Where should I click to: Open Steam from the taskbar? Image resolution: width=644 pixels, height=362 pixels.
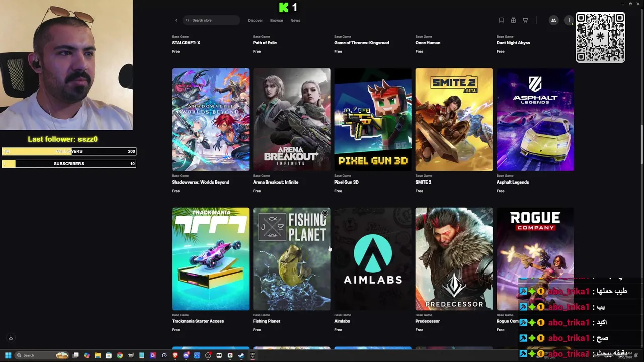click(241, 355)
